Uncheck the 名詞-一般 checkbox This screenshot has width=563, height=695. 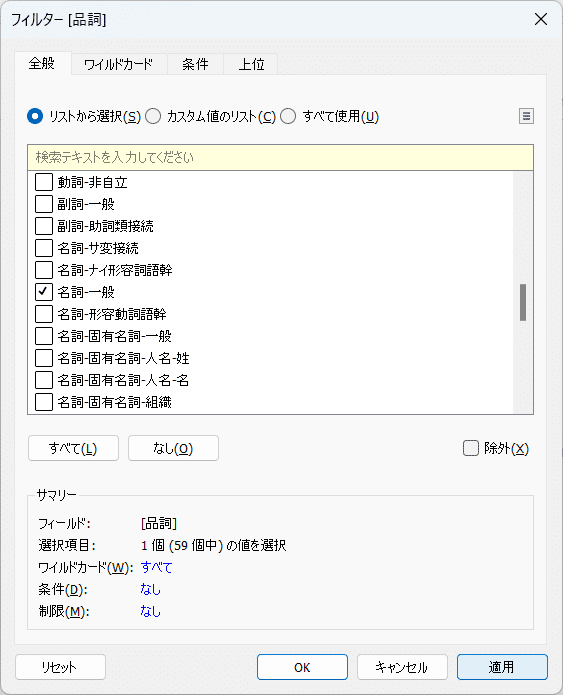tap(44, 292)
